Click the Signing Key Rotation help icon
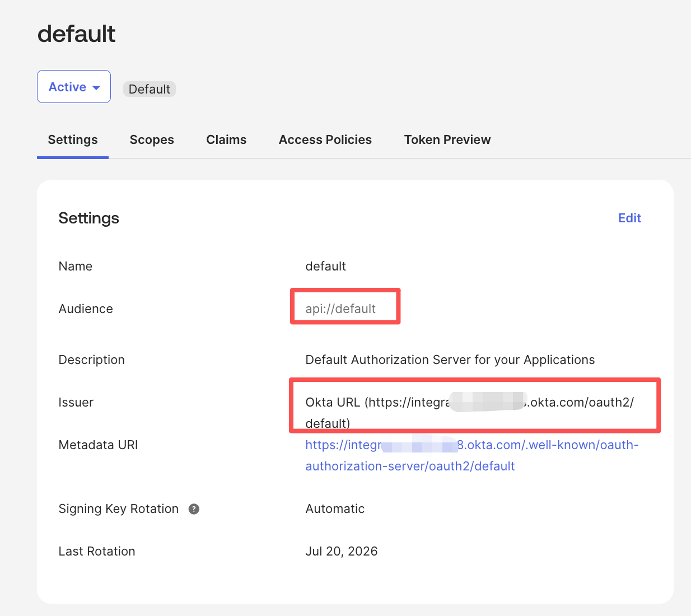This screenshot has height=616, width=691. pyautogui.click(x=194, y=509)
